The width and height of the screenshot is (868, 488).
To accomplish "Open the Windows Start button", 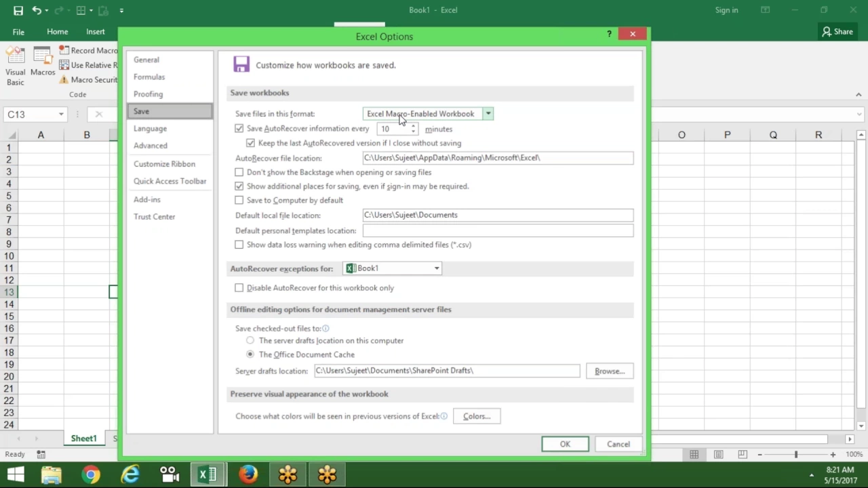I will [16, 474].
